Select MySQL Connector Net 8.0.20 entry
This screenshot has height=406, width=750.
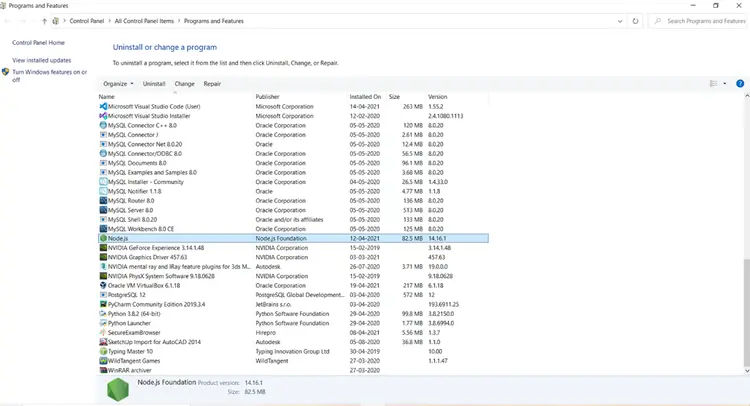click(293, 144)
